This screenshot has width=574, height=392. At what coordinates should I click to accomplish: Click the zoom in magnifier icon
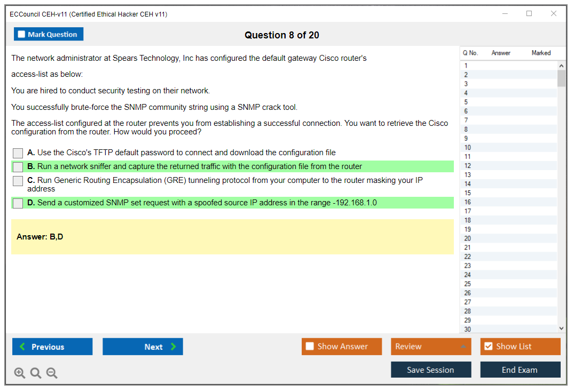point(19,373)
